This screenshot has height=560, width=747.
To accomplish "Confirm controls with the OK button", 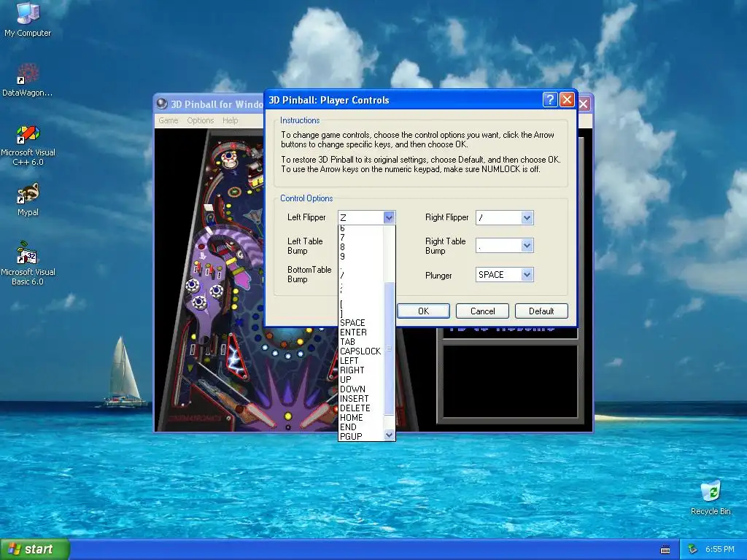I will tap(423, 311).
